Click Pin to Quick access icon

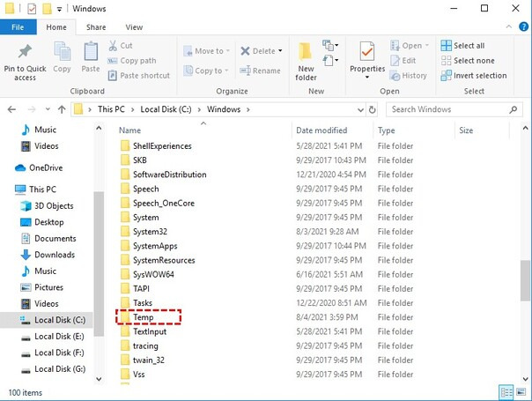pyautogui.click(x=25, y=52)
